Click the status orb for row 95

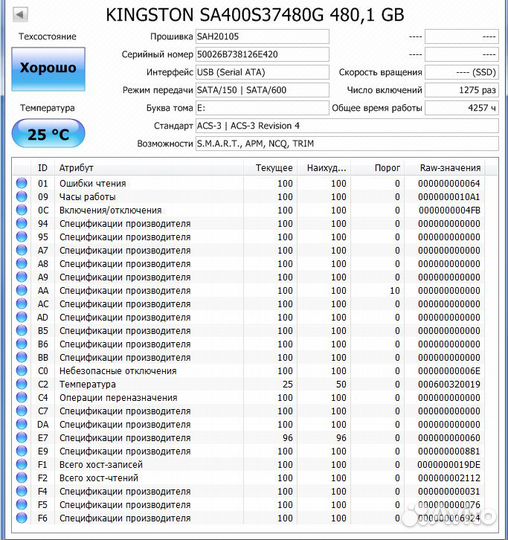(x=22, y=237)
